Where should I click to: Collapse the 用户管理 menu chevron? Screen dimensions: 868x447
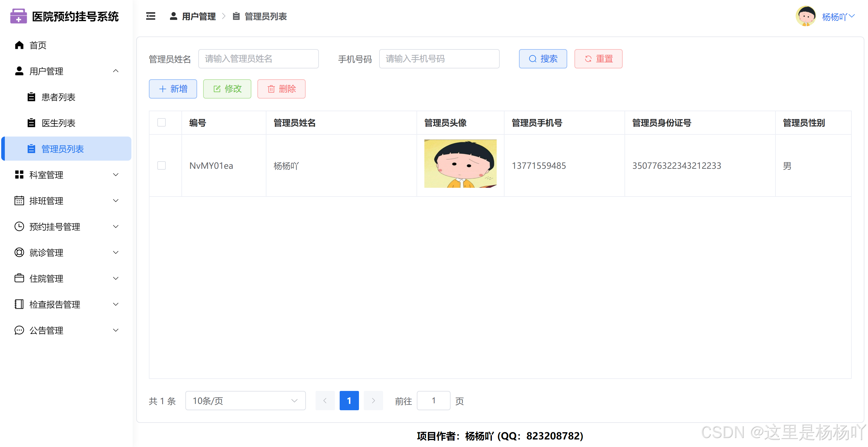tap(115, 71)
